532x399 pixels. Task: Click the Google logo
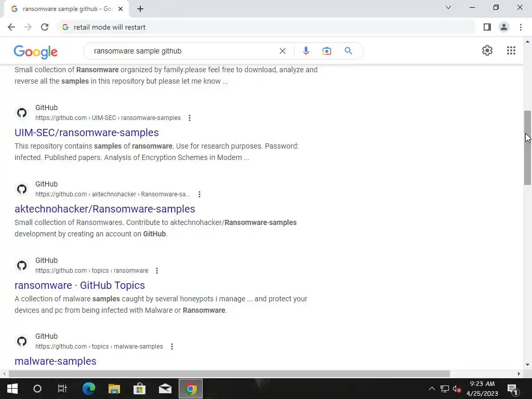(36, 51)
